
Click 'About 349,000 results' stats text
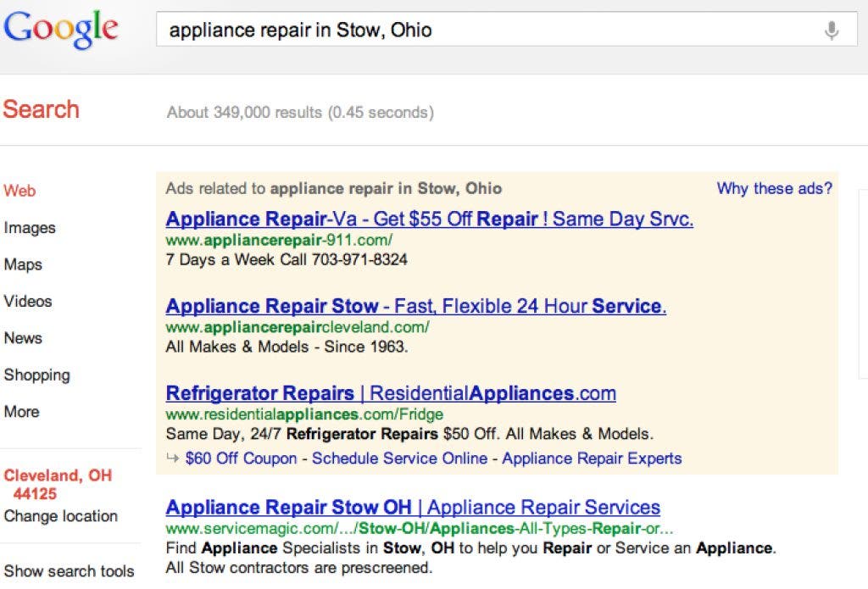coord(300,113)
